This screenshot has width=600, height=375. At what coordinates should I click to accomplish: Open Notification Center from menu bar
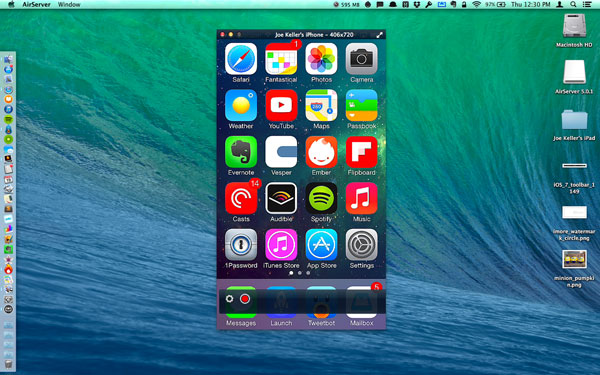click(587, 5)
